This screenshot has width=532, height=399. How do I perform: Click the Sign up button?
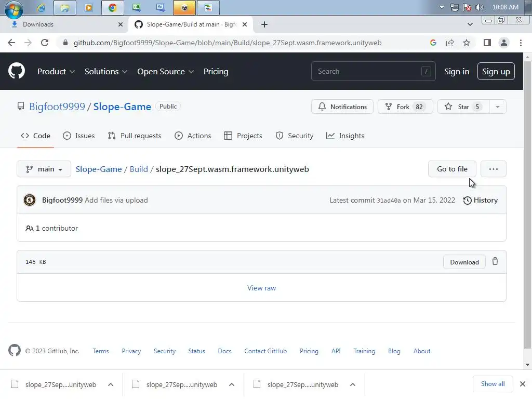[x=496, y=71]
